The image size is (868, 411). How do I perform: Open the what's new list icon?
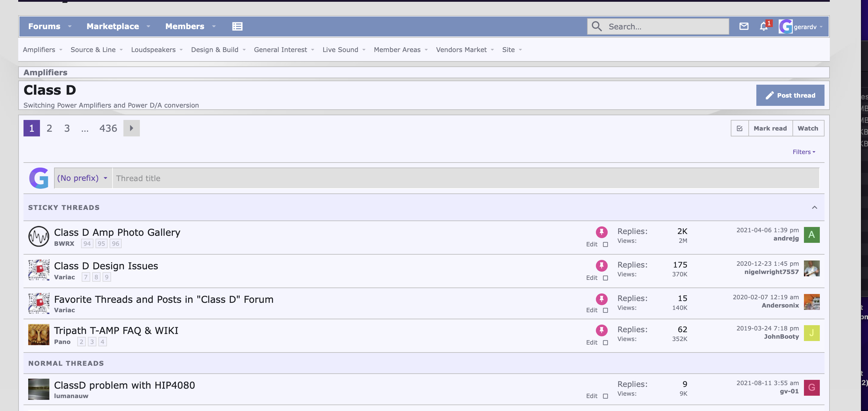237,26
